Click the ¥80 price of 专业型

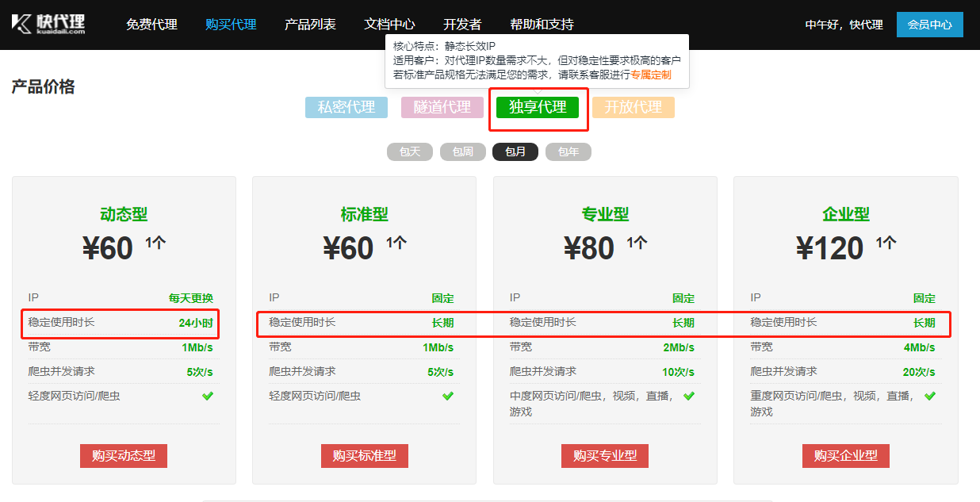tap(589, 248)
